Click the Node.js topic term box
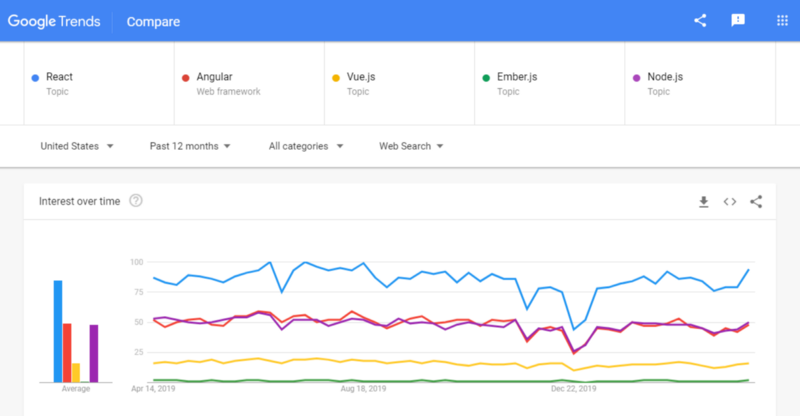Image resolution: width=800 pixels, height=416 pixels. (700, 83)
